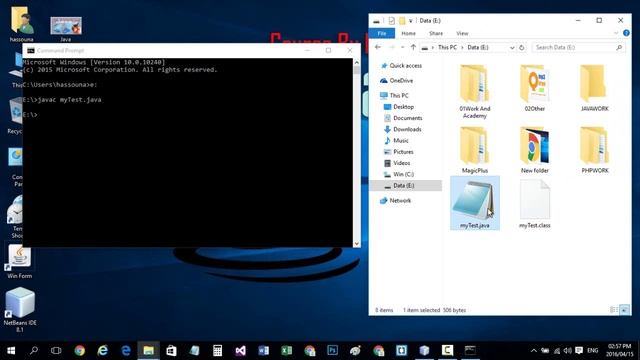
Task: Click the magnifier icon in Explorer search
Action: [619, 47]
